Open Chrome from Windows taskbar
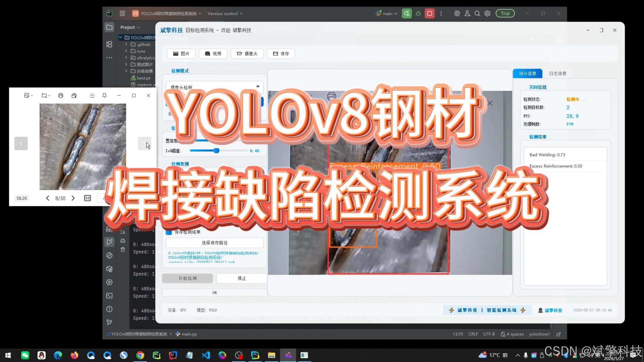Screen dimensions: 644x362 pos(140,355)
